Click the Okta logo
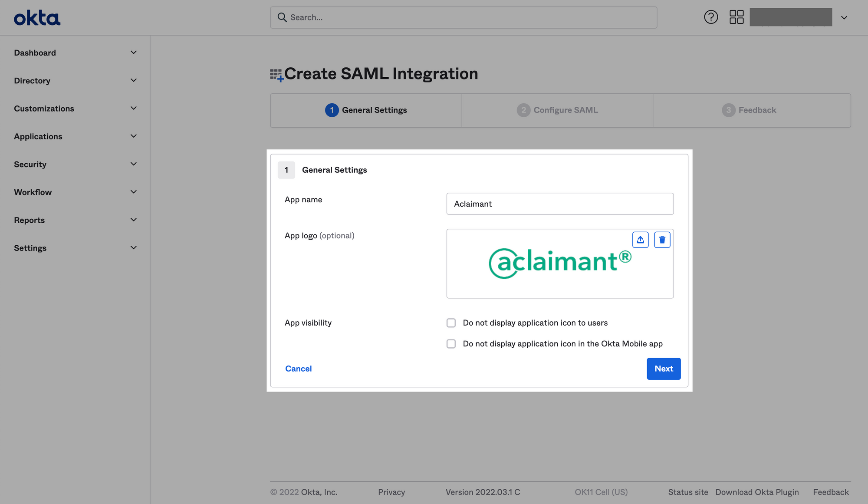Viewport: 868px width, 504px height. pos(37,18)
